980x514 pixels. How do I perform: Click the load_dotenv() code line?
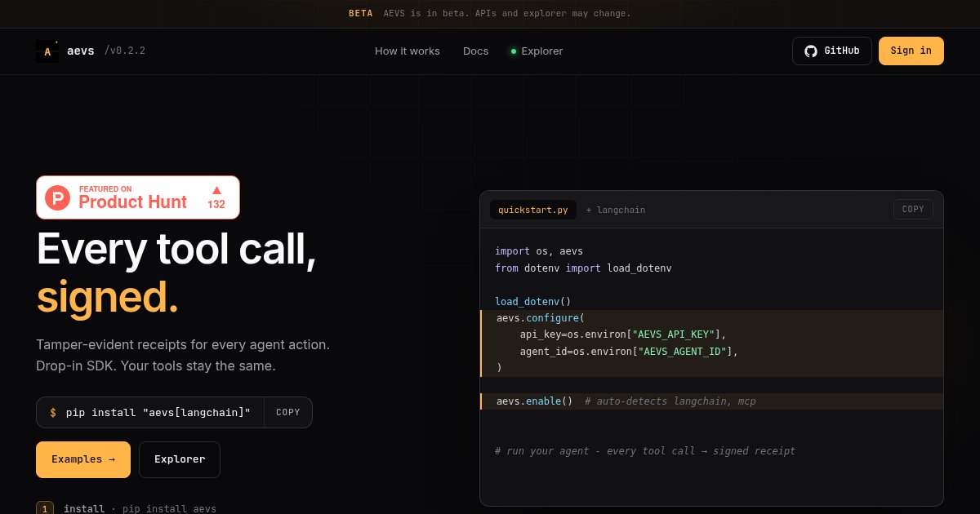click(x=533, y=301)
